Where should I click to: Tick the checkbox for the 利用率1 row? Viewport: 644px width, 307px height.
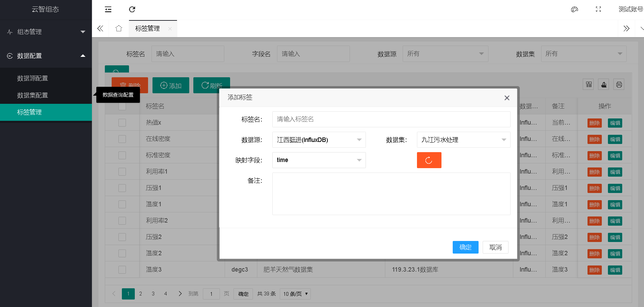(x=122, y=172)
